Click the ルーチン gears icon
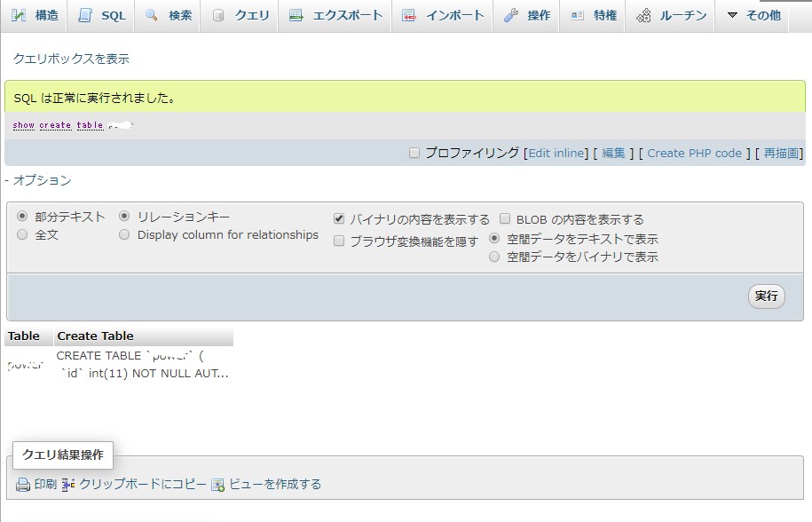 pyautogui.click(x=643, y=16)
